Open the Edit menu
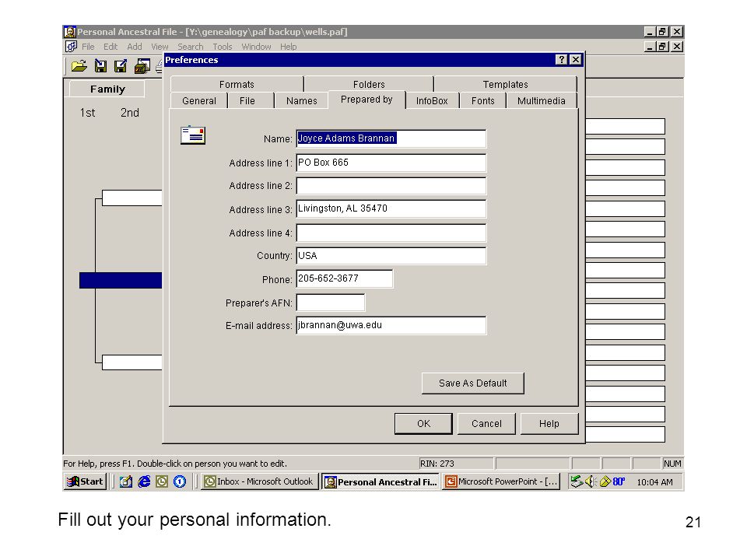Screen dimensions: 747x560 (x=110, y=47)
